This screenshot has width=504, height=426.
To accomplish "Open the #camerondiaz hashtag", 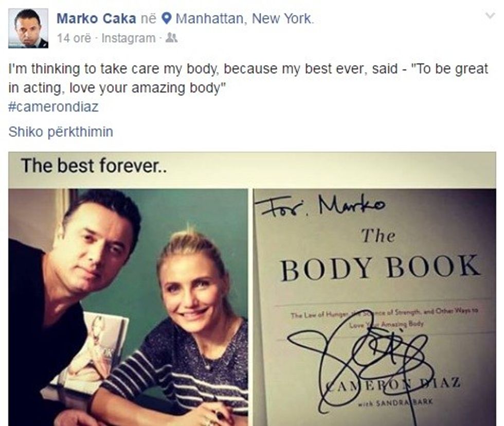I will (53, 106).
